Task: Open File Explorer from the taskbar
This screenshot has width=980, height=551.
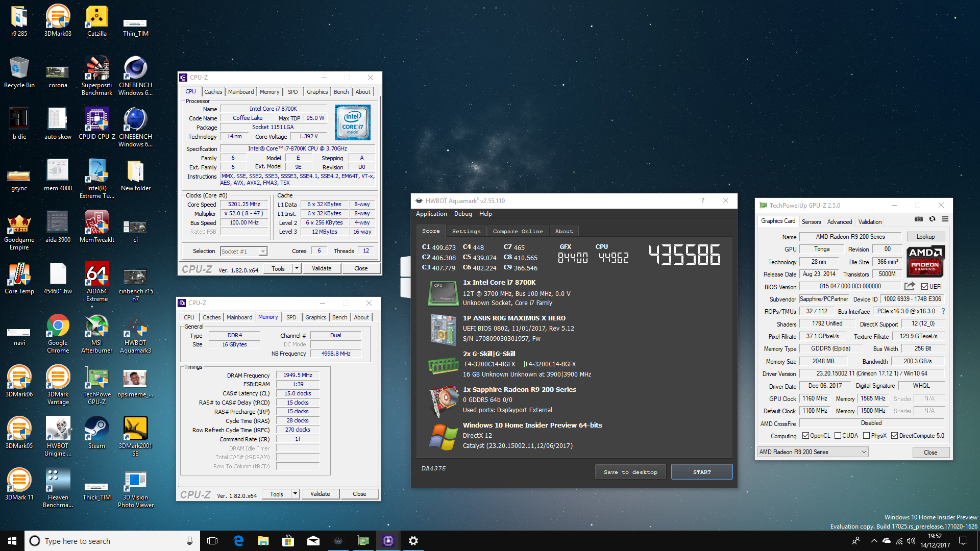Action: [x=263, y=541]
